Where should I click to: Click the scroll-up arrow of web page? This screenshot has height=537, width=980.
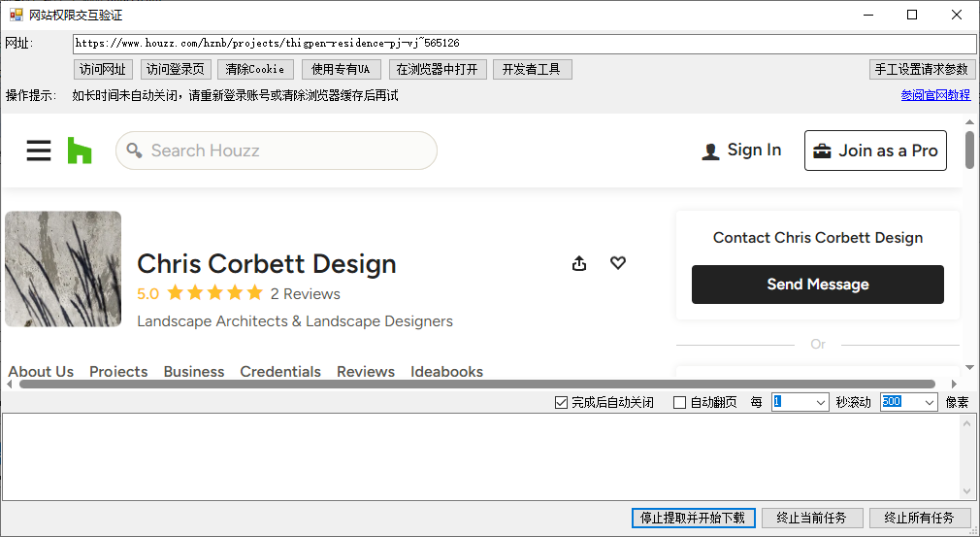click(969, 122)
